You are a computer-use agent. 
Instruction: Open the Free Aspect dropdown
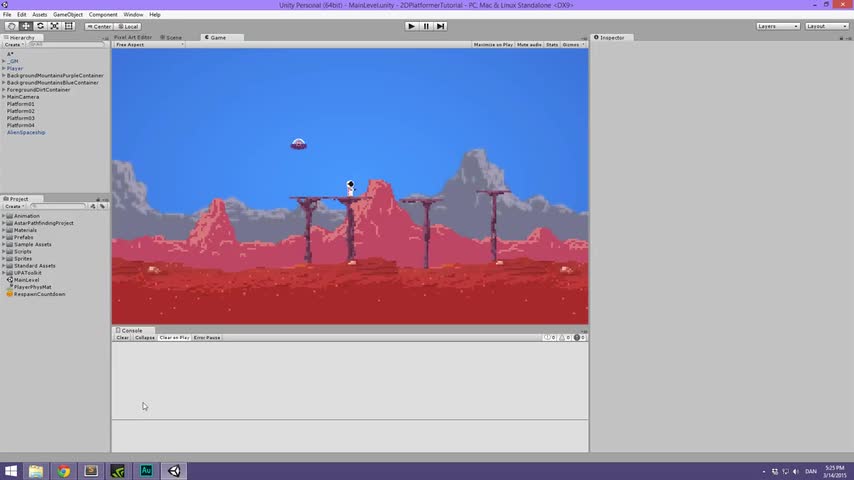(149, 45)
